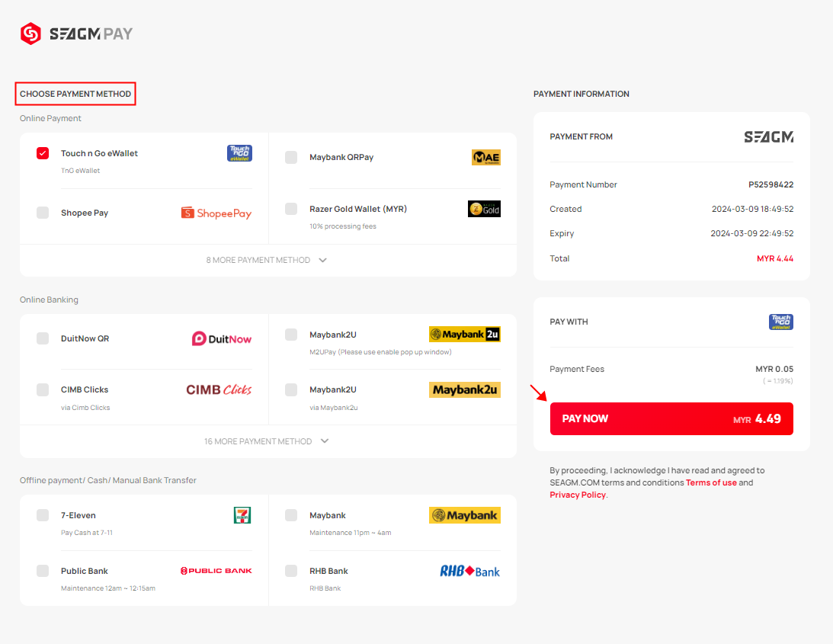Click the chevron beside 16 More Payment Method
Viewport: 833px width, 644px height.
(x=325, y=441)
